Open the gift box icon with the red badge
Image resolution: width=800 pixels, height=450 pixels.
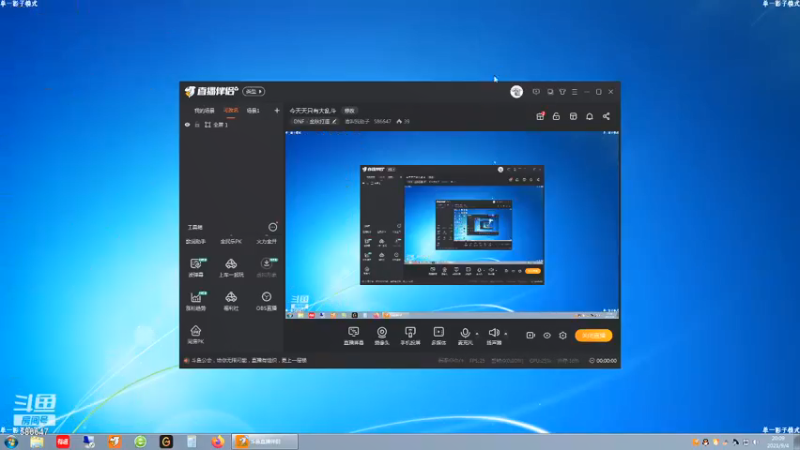coord(540,116)
